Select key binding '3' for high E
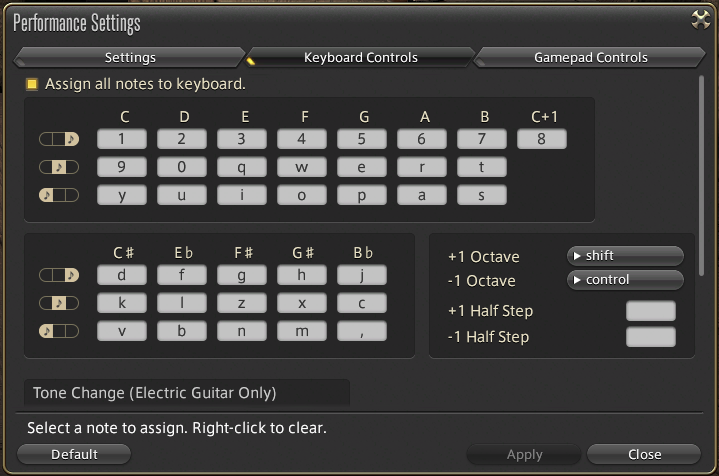Viewport: 719px width, 476px height. (x=242, y=139)
